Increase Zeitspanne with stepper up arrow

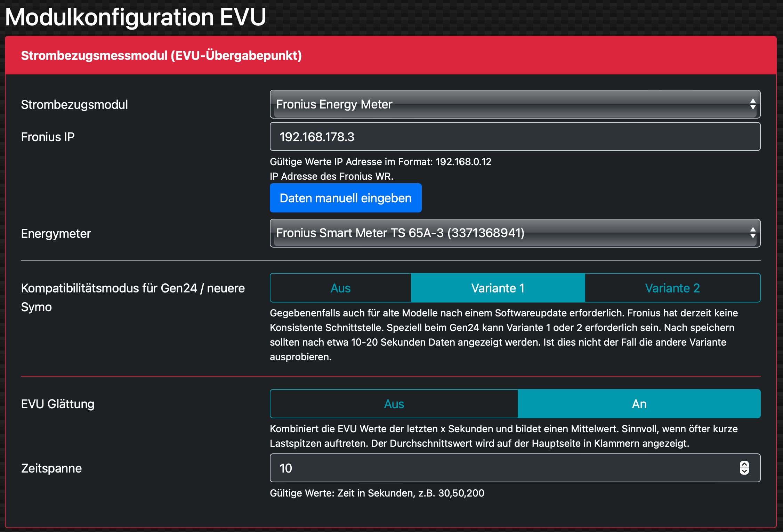(744, 465)
